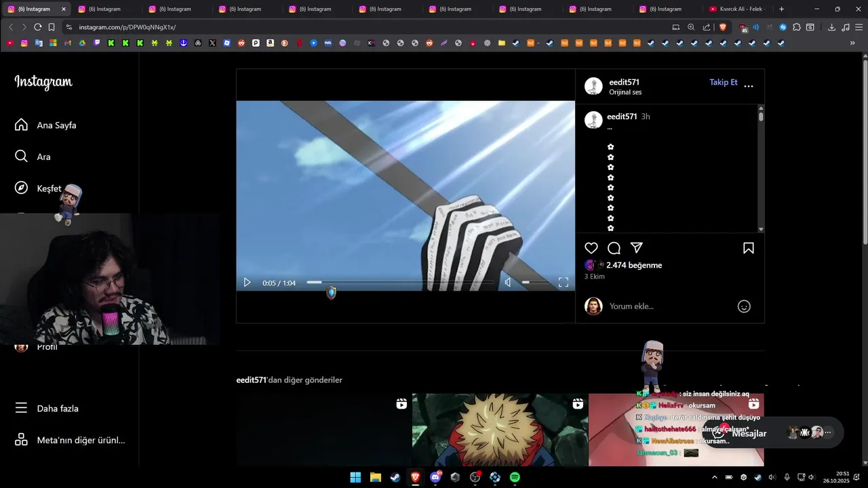Open Keşfet explore page
This screenshot has height=488, width=868.
click(x=38, y=188)
